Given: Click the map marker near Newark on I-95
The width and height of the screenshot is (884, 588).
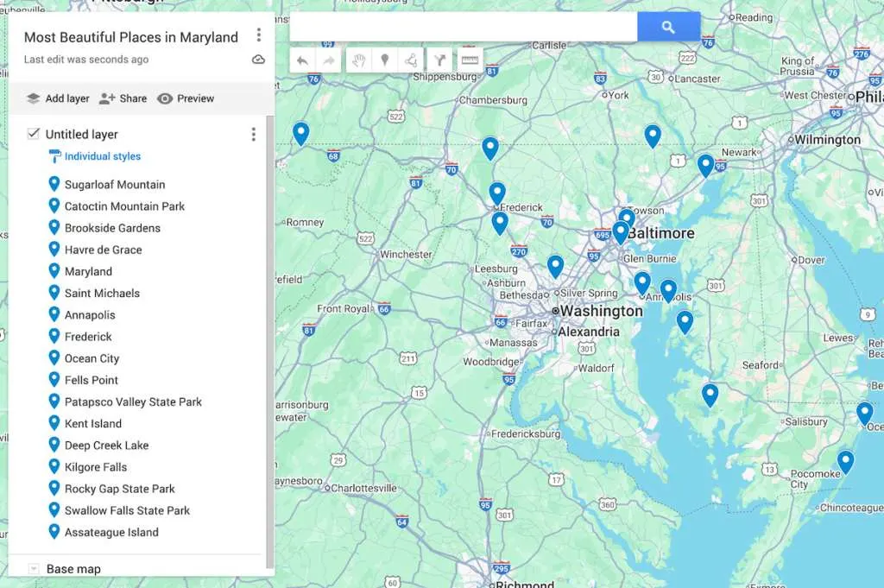Looking at the screenshot, I should click(706, 166).
